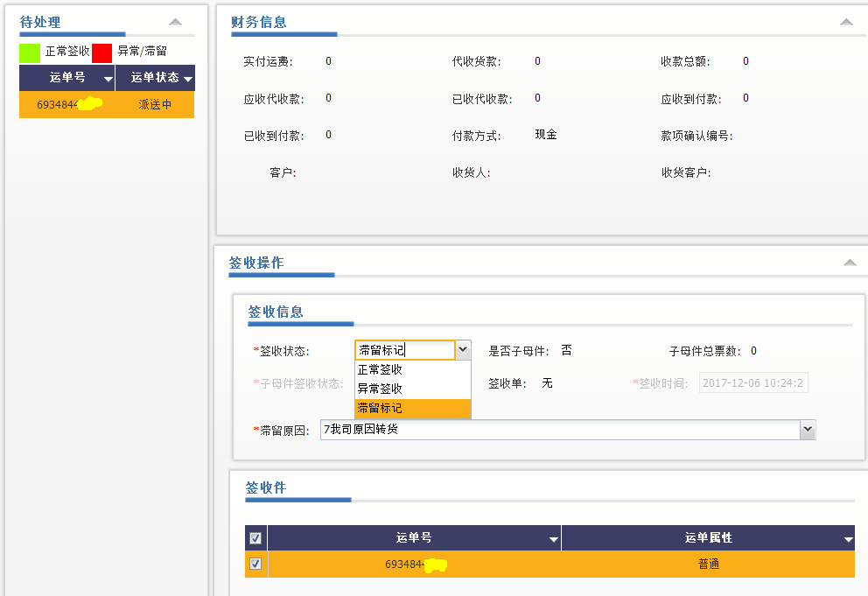Open 运单属性 column menu arrow
Image resolution: width=868 pixels, height=596 pixels.
(847, 539)
